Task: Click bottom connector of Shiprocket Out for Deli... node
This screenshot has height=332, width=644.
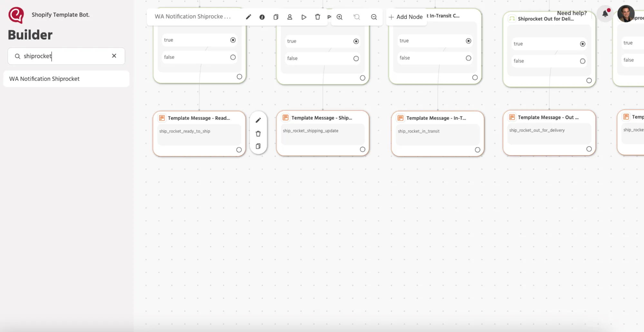Action: (x=589, y=81)
